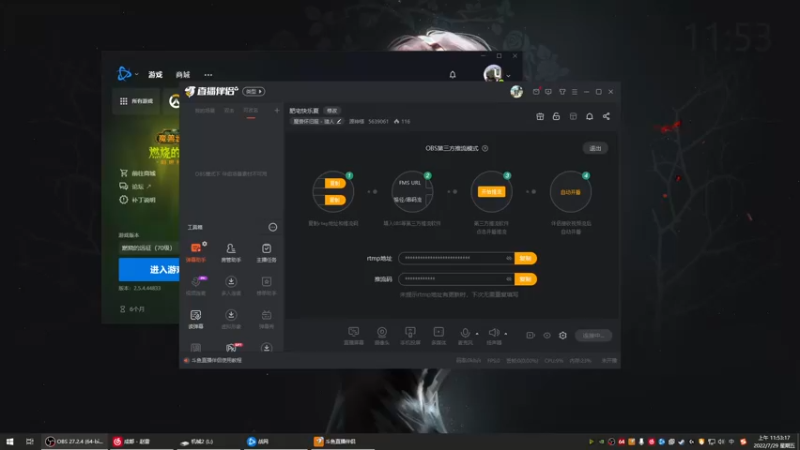Click 所有游戏 in Battle.net window
This screenshot has height=450, width=800.
click(x=136, y=101)
